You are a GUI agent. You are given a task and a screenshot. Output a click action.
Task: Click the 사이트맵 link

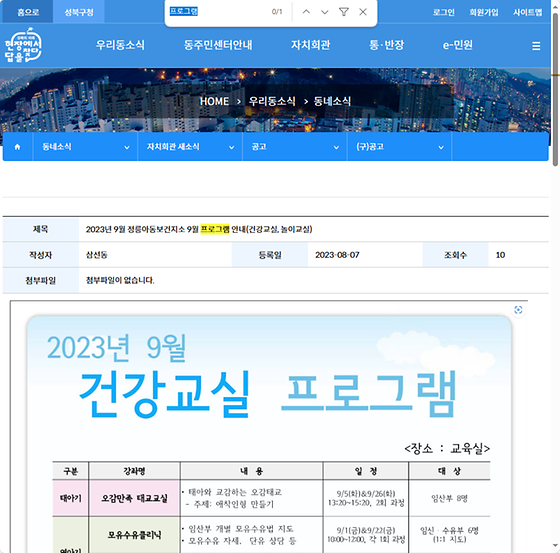528,13
